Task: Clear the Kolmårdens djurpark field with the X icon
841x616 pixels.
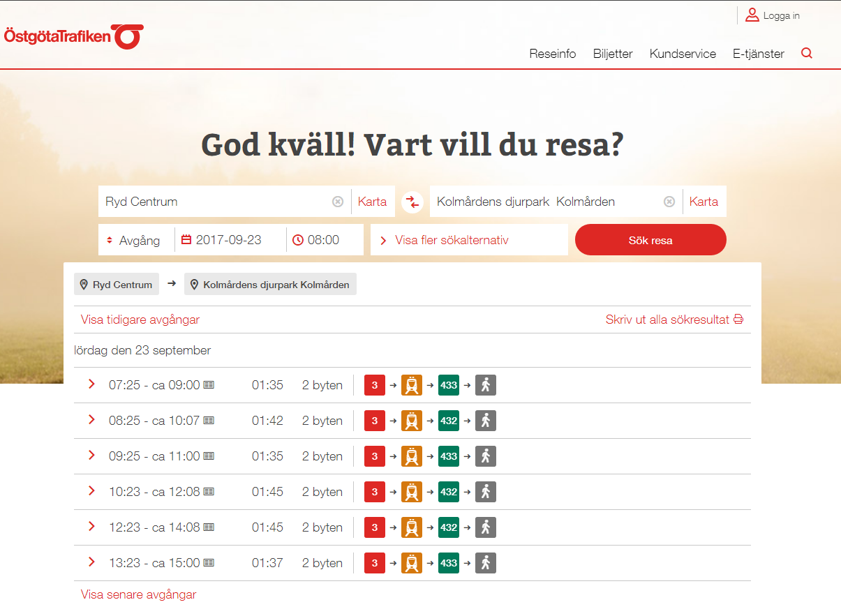Action: 669,202
